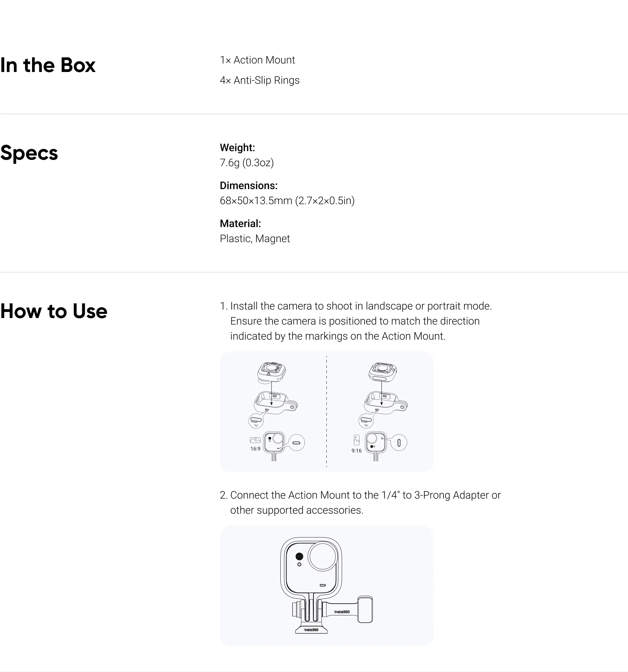Screen dimensions: 628x672
Task: Click the weight value 7.6g (0.3oz)
Action: (x=247, y=163)
